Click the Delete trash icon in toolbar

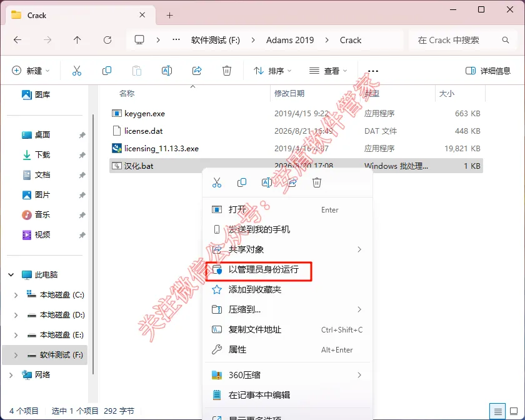(227, 71)
